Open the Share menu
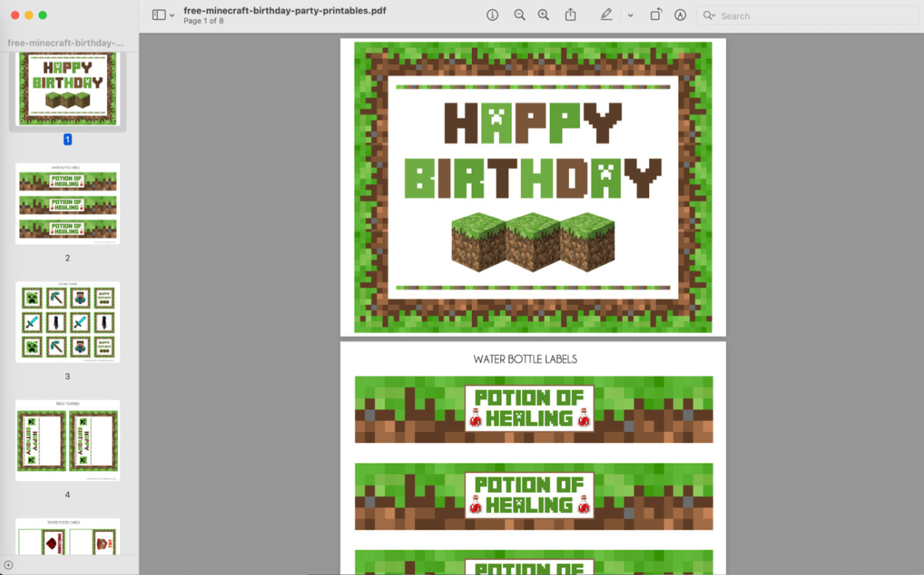 tap(569, 15)
